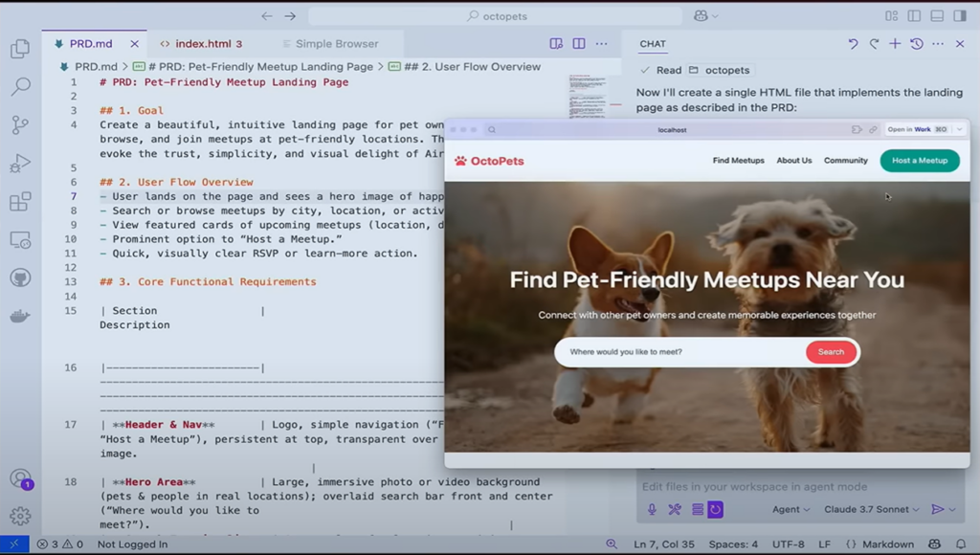Open Markdown preview to the side
Screen dimensions: 980x555
(x=556, y=44)
